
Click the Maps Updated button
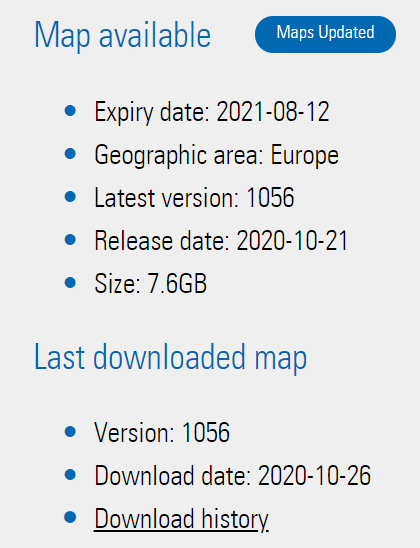pos(325,34)
